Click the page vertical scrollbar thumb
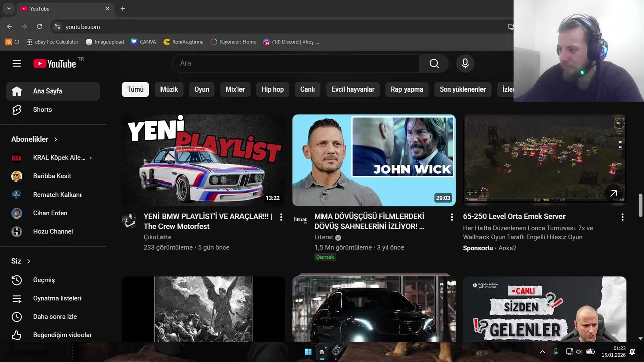 click(x=640, y=205)
